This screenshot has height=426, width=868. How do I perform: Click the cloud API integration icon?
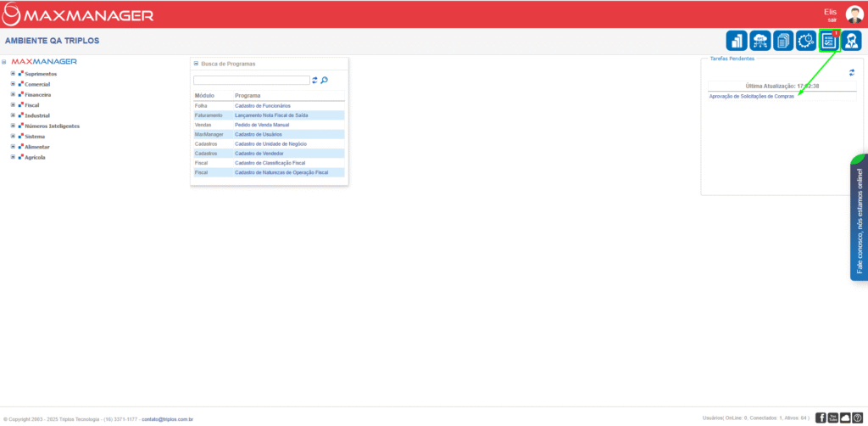[759, 41]
